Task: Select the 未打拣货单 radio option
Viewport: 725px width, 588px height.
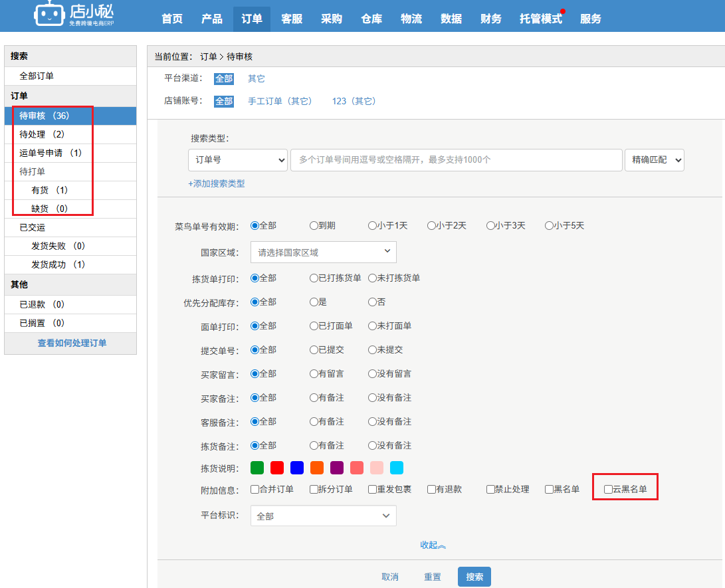Action: tap(373, 278)
